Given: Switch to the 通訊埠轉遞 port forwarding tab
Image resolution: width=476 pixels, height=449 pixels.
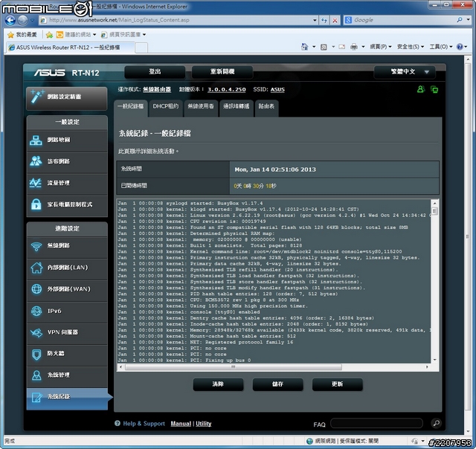Looking at the screenshot, I should (237, 106).
